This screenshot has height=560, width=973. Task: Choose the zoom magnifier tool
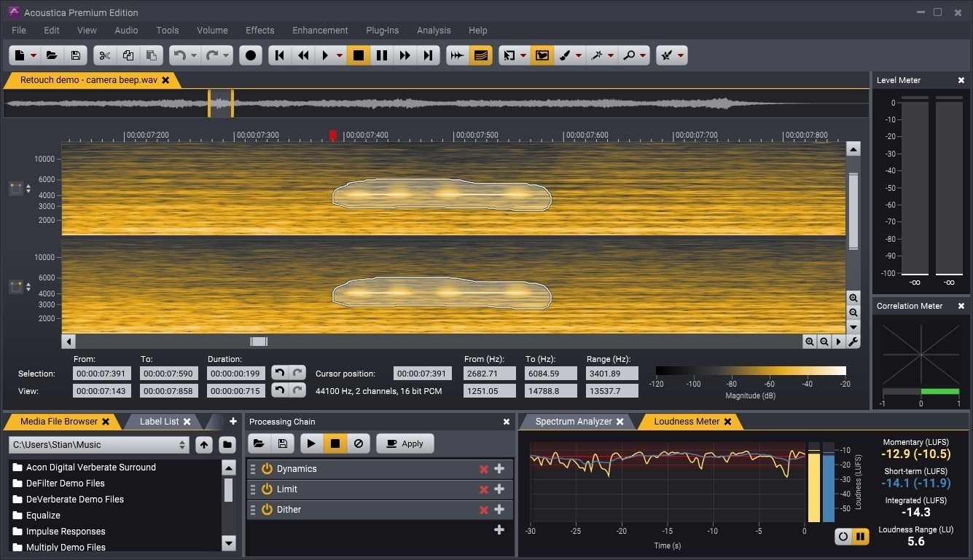(x=629, y=55)
